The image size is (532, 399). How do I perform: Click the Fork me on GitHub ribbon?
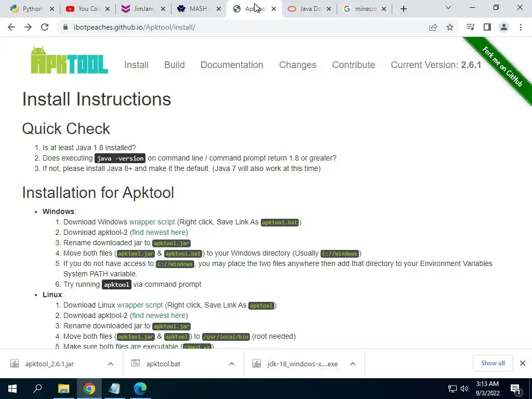click(x=502, y=66)
